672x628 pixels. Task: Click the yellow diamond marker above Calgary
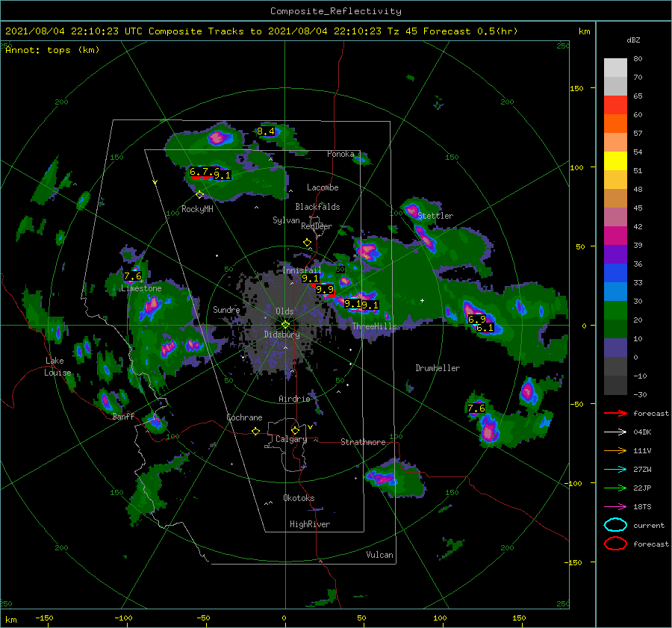295,430
